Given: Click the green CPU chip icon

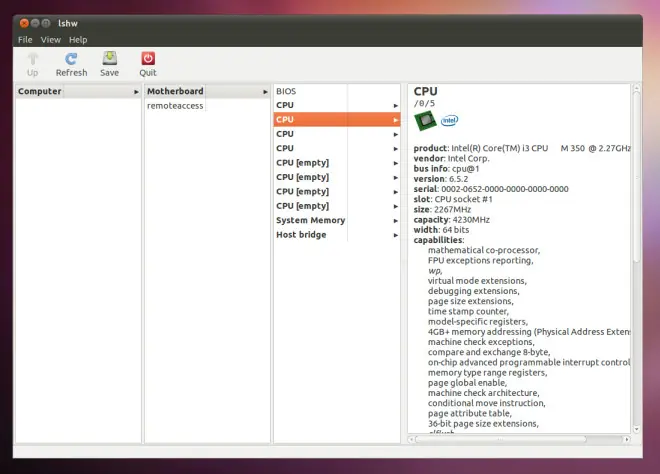Looking at the screenshot, I should [x=425, y=121].
